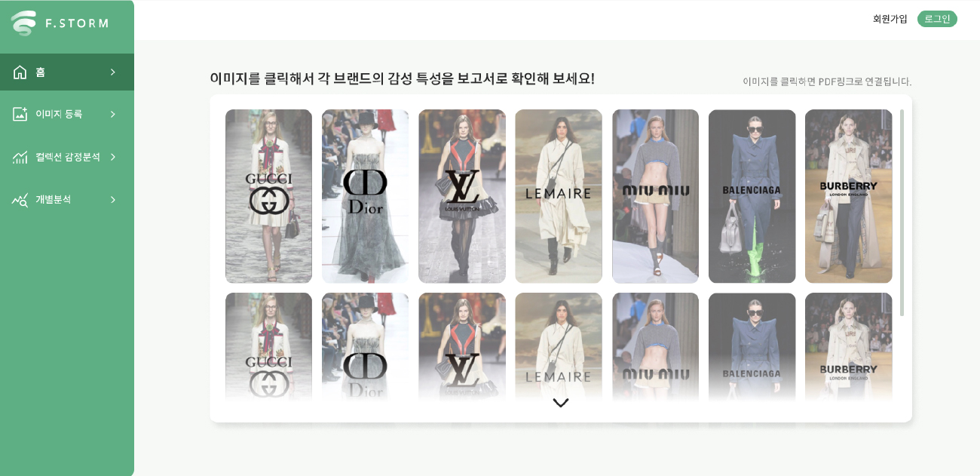Click the 로그인 button
Screen dimensions: 980x476
click(x=937, y=19)
